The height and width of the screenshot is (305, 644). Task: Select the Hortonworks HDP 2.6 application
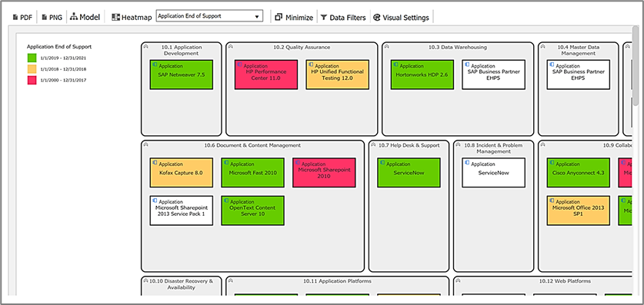point(422,75)
